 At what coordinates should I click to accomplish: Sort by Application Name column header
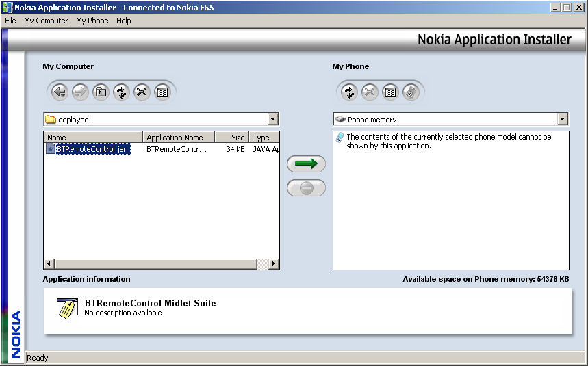[x=179, y=137]
